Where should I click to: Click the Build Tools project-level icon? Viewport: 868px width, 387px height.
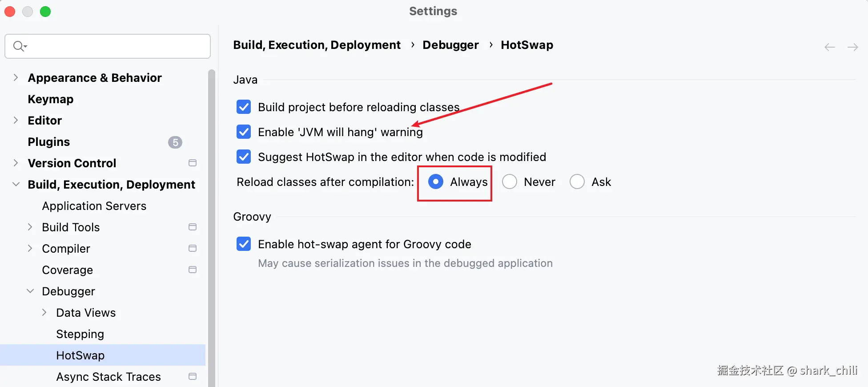[193, 227]
